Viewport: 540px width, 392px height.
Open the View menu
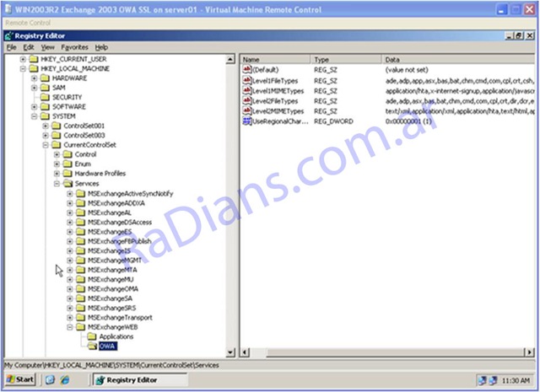48,47
